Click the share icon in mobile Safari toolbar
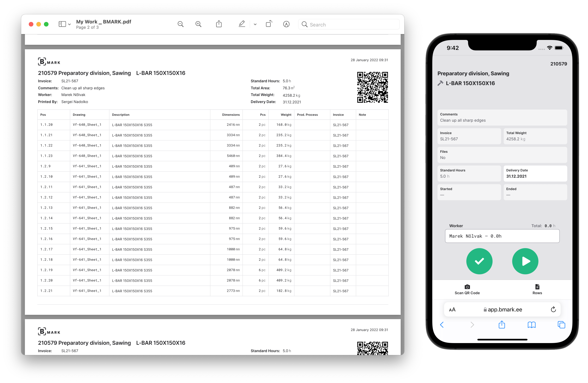This screenshot has height=383, width=588. coord(501,324)
